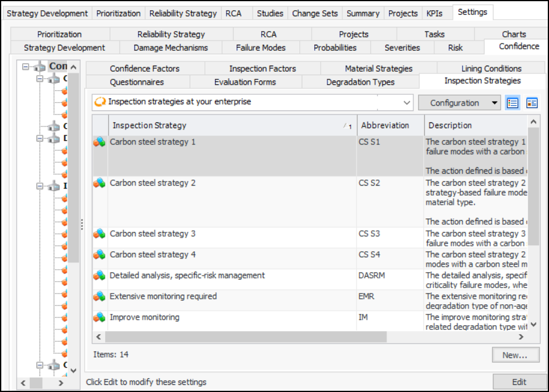Collapse the root Con tree node
The width and height of the screenshot is (549, 392).
click(26, 67)
